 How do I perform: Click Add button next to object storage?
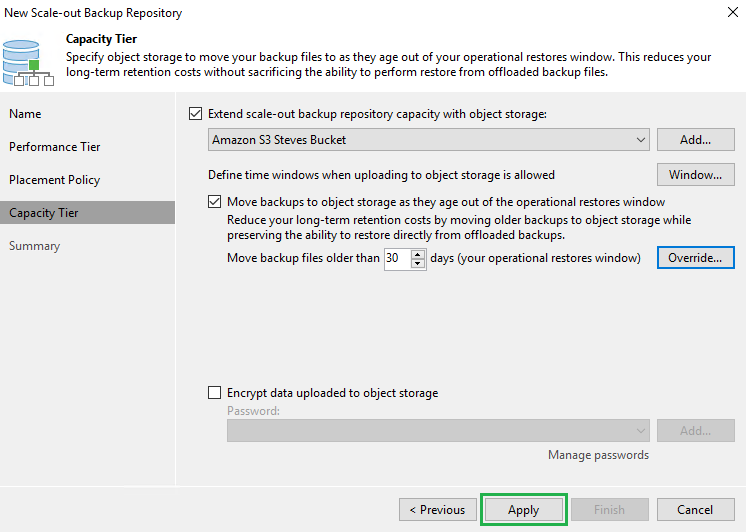point(695,140)
